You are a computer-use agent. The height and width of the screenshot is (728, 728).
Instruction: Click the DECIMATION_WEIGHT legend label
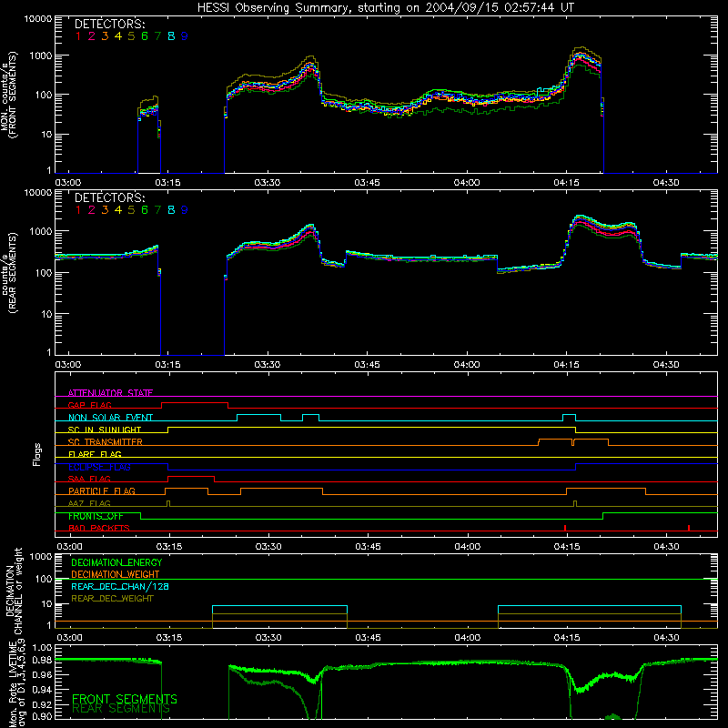(116, 574)
